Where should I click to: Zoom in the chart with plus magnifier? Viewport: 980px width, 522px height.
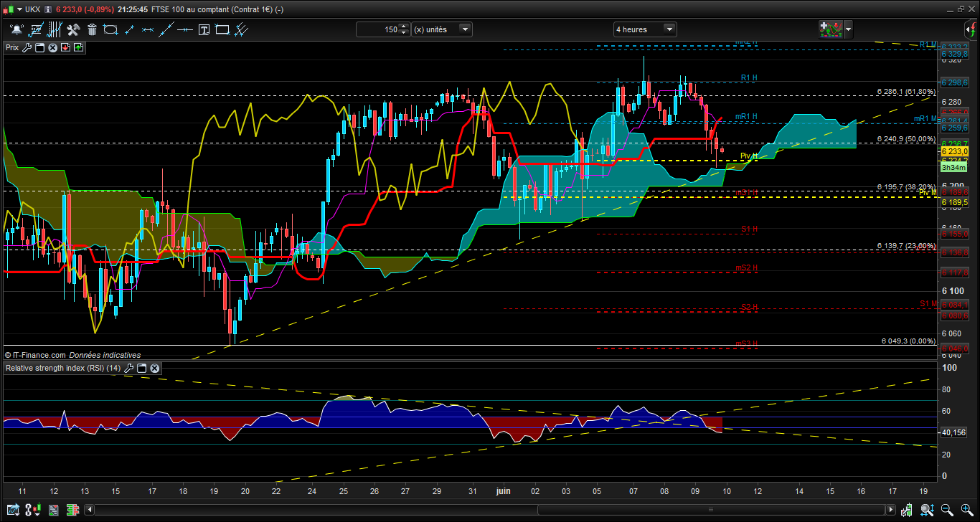(x=966, y=510)
